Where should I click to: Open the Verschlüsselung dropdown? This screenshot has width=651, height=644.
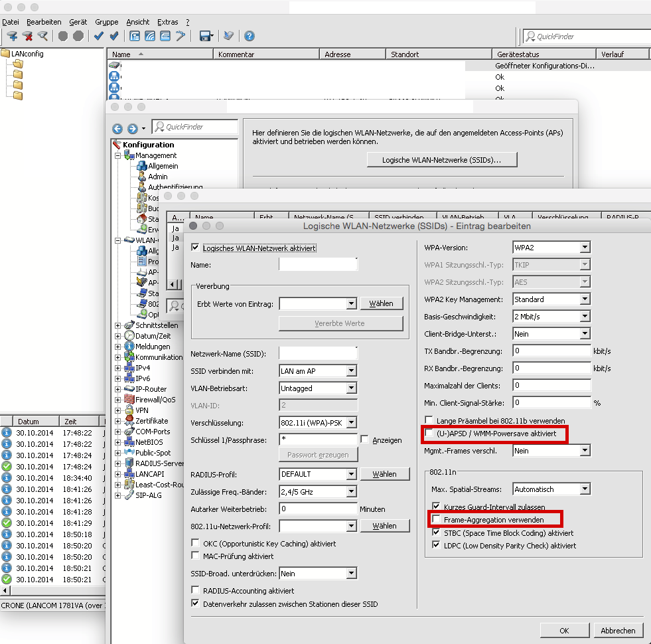(318, 422)
